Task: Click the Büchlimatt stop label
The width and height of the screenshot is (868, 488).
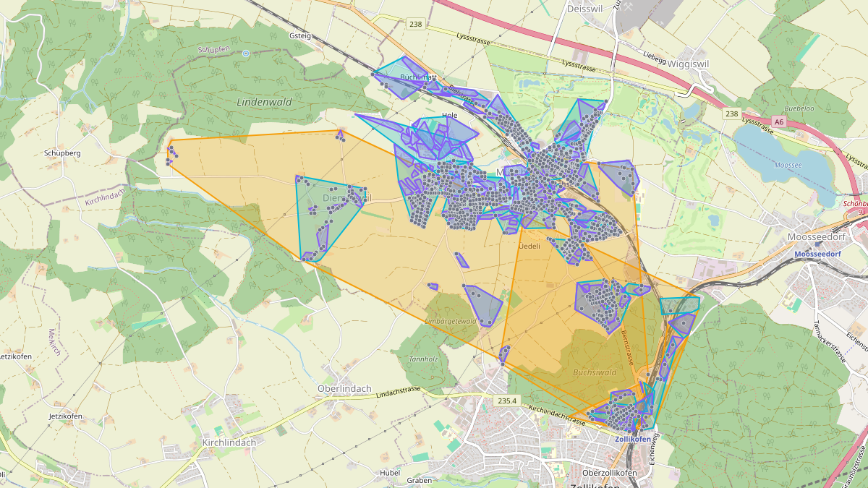Action: coord(417,77)
